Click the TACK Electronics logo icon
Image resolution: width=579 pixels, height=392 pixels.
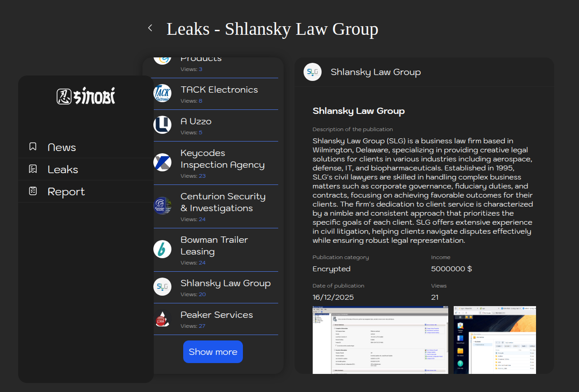[162, 93]
